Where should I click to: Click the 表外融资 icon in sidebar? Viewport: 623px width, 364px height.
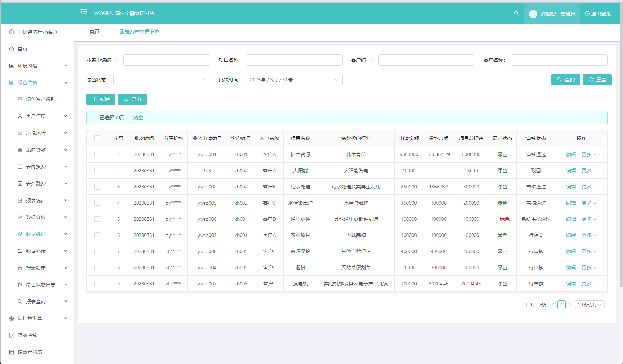click(x=20, y=184)
